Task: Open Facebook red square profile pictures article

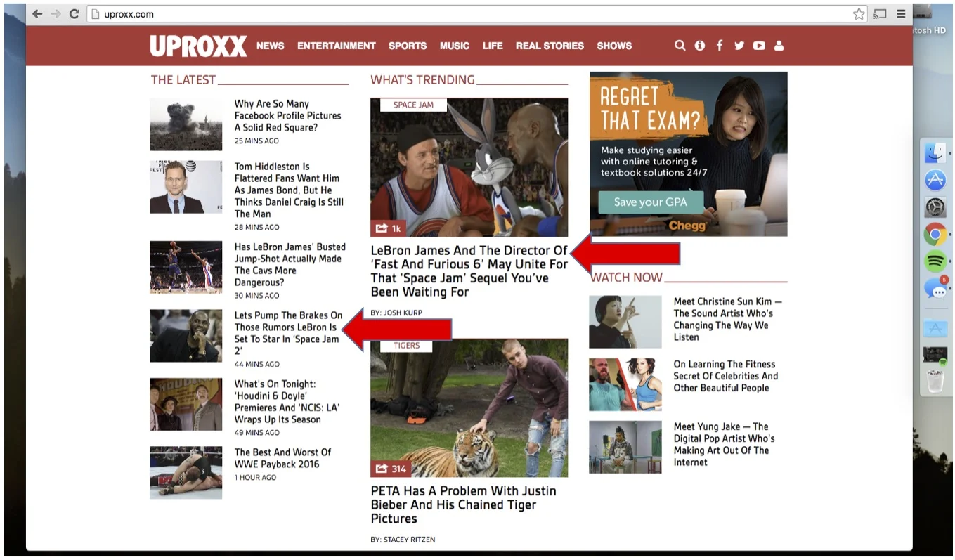Action: [x=288, y=116]
